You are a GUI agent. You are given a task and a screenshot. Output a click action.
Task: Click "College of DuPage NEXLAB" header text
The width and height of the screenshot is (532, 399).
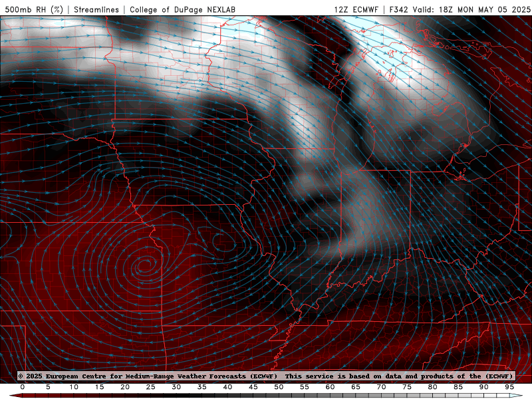[182, 9]
